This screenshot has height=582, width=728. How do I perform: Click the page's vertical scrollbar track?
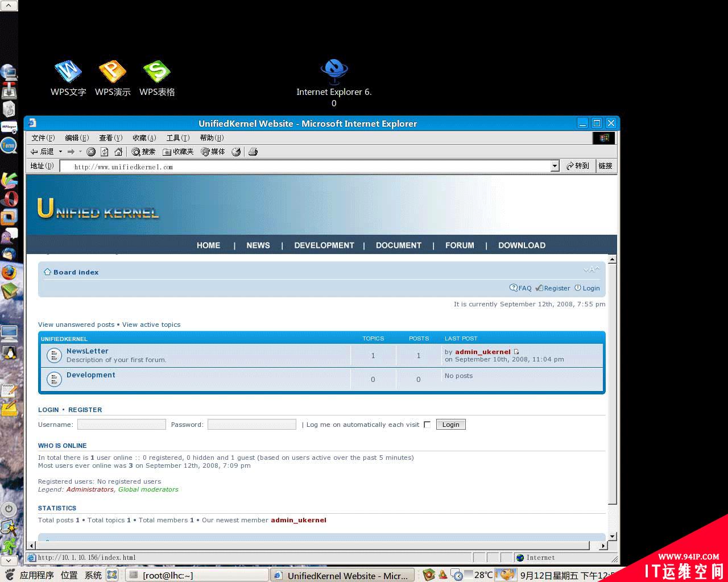(x=613, y=518)
